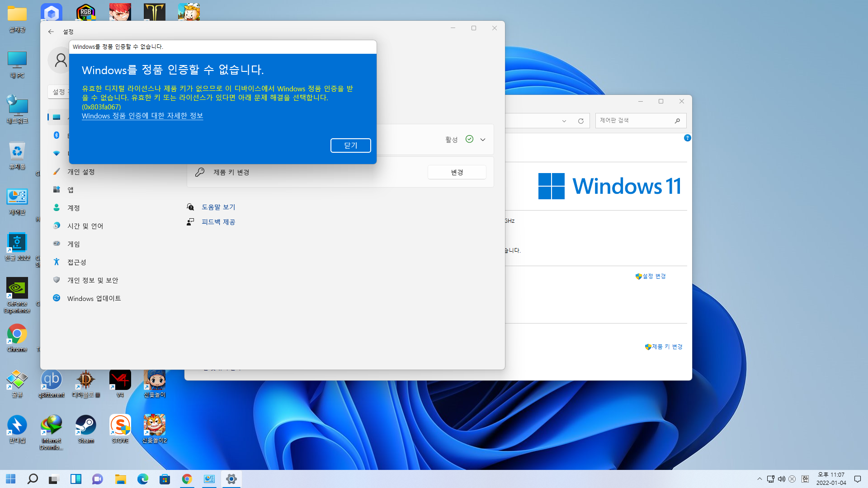Open the 도움말 보기 link
This screenshot has width=868, height=488.
[x=218, y=207]
